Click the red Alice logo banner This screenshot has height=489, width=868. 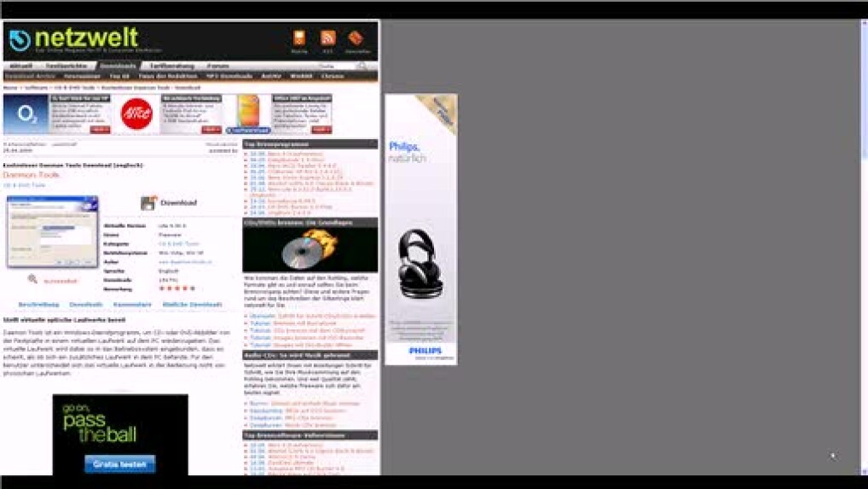(x=136, y=114)
